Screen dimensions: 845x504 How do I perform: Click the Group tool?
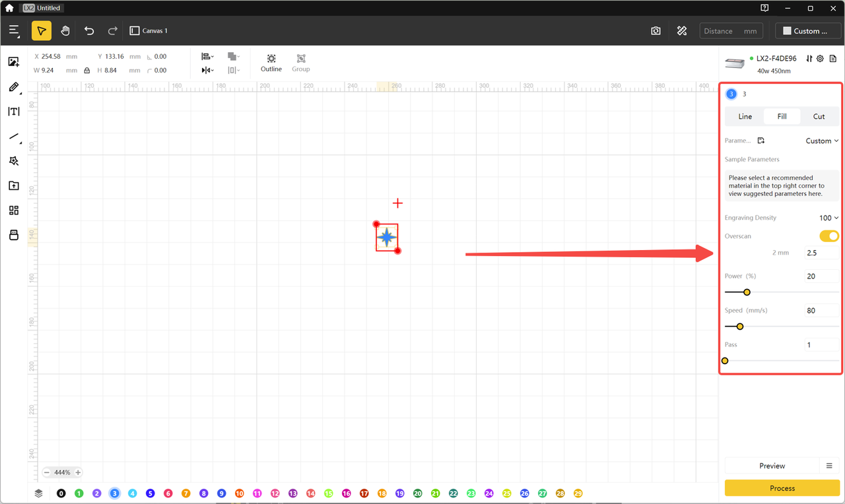(301, 63)
